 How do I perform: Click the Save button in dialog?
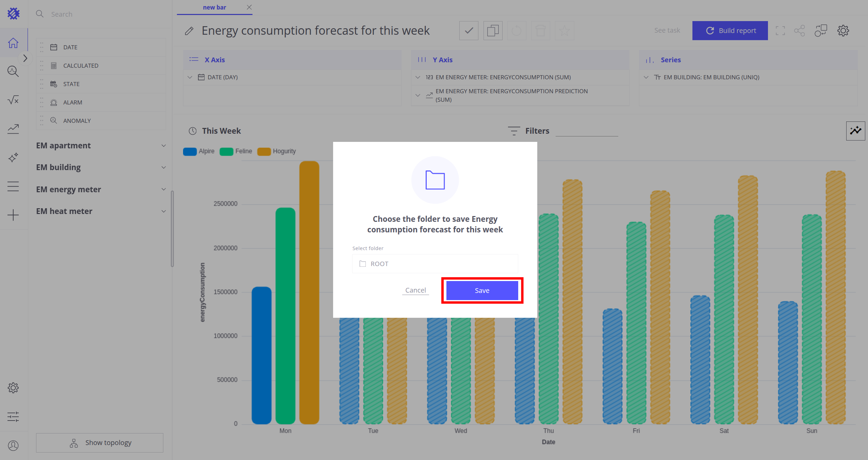click(x=482, y=291)
